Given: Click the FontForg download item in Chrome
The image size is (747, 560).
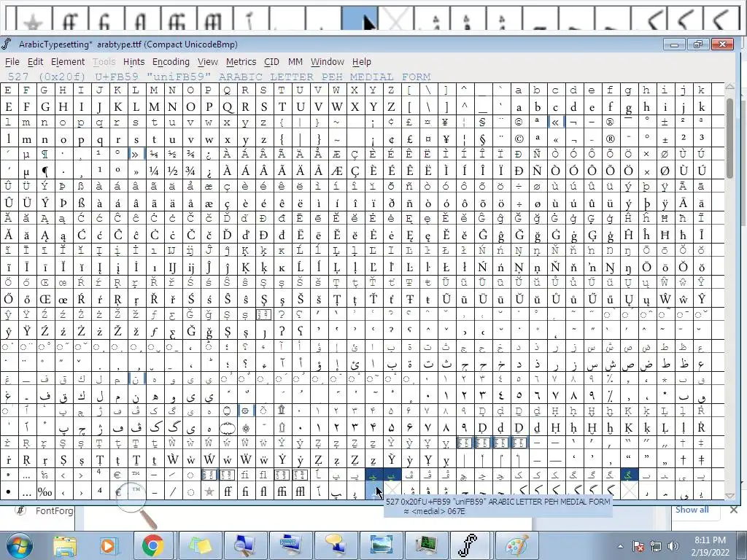Looking at the screenshot, I should point(45,511).
